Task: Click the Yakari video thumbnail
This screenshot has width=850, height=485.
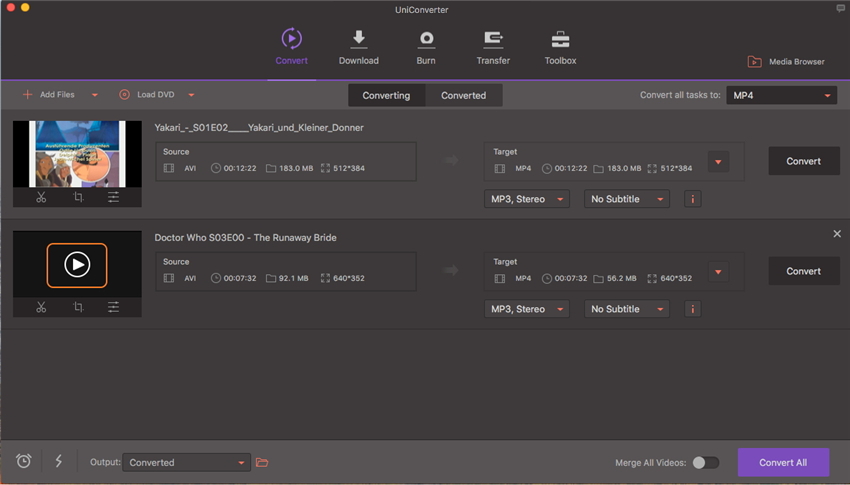Action: tap(78, 154)
